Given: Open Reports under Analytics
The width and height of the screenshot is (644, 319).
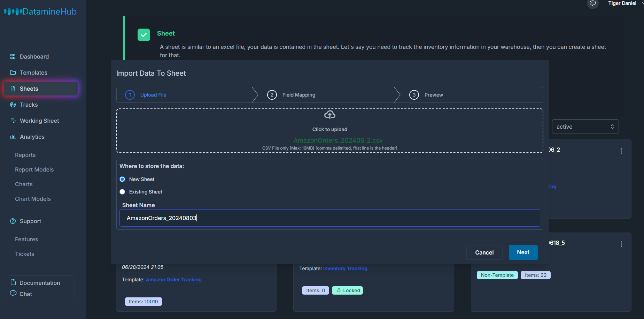Looking at the screenshot, I should click(x=25, y=155).
